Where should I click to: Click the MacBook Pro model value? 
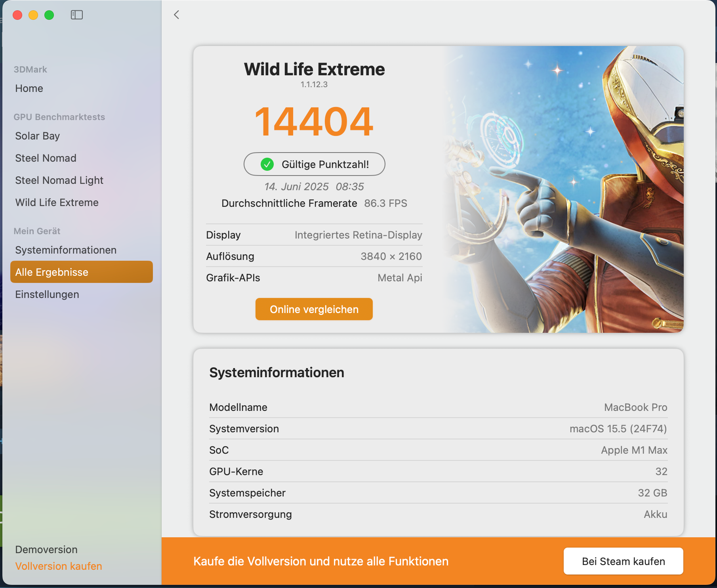[x=636, y=407]
